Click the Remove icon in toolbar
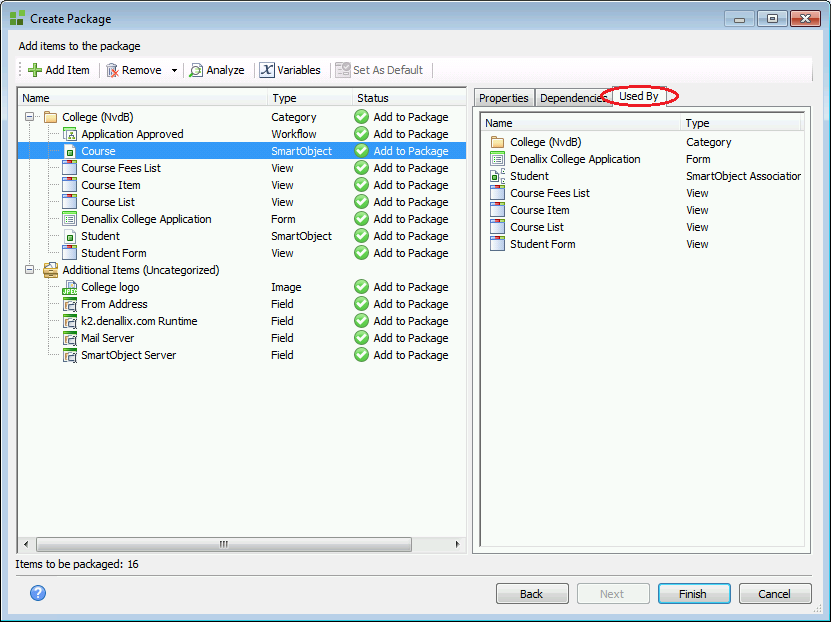Screen dimensions: 831x622 tap(113, 70)
